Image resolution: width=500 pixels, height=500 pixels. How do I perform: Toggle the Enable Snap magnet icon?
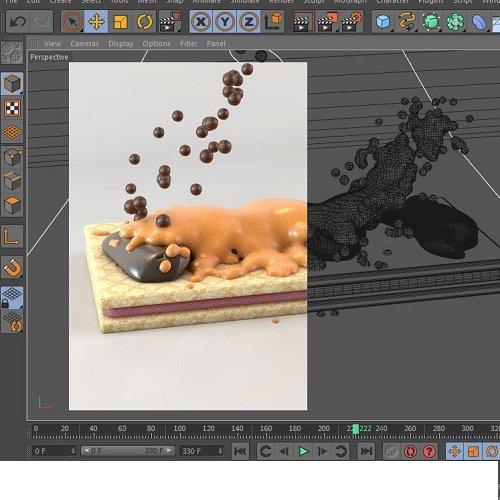[x=12, y=268]
